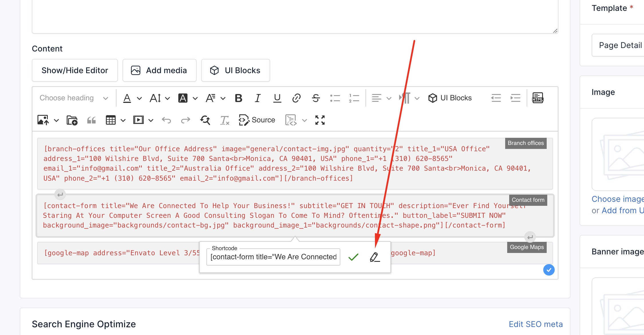Click the strikethrough icon
This screenshot has height=335, width=644.
pos(316,98)
